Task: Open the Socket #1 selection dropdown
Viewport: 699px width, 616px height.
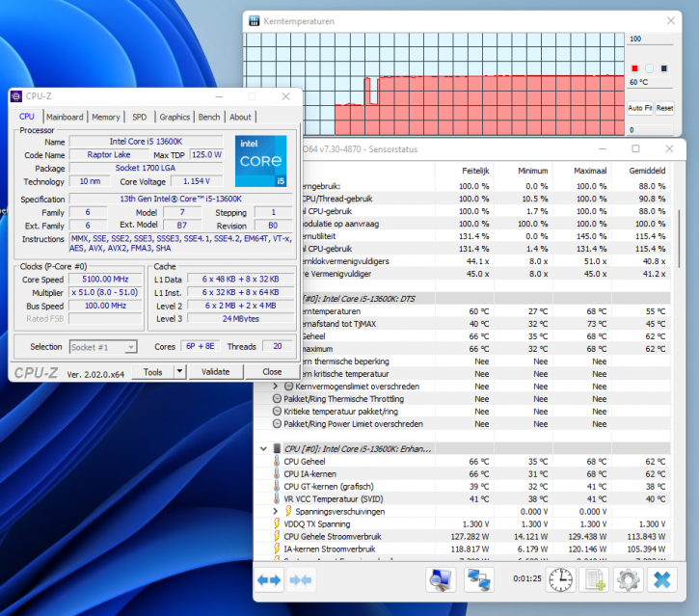Action: point(130,347)
